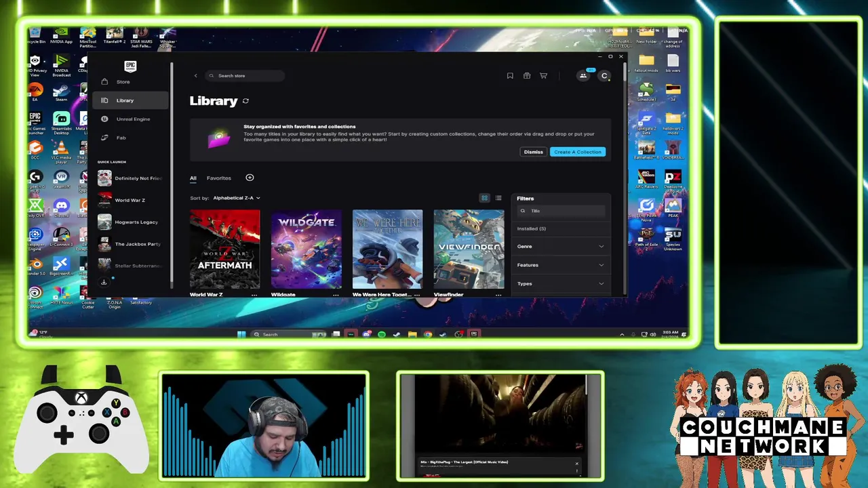Open World War Z Aftermath cover
The image size is (868, 488).
pyautogui.click(x=224, y=249)
